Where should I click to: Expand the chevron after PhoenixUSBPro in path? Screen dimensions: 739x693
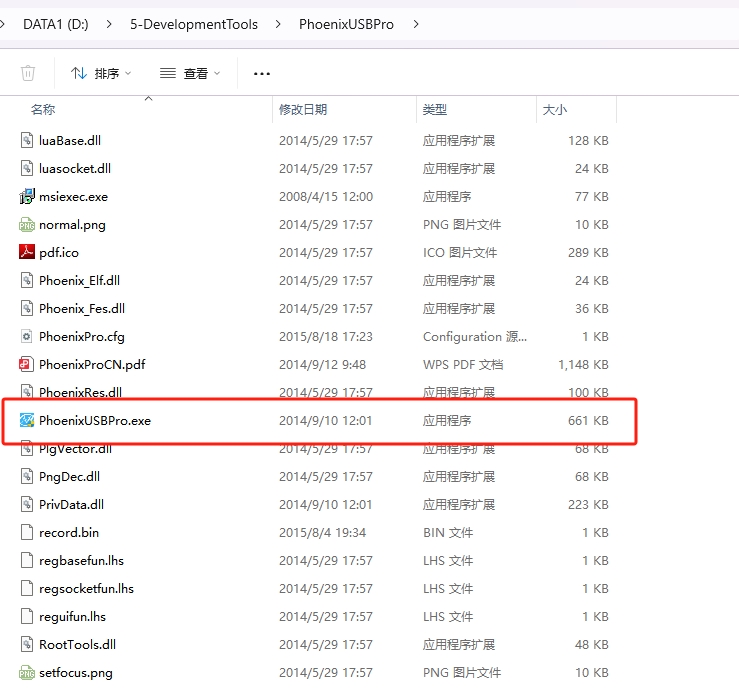pos(415,24)
